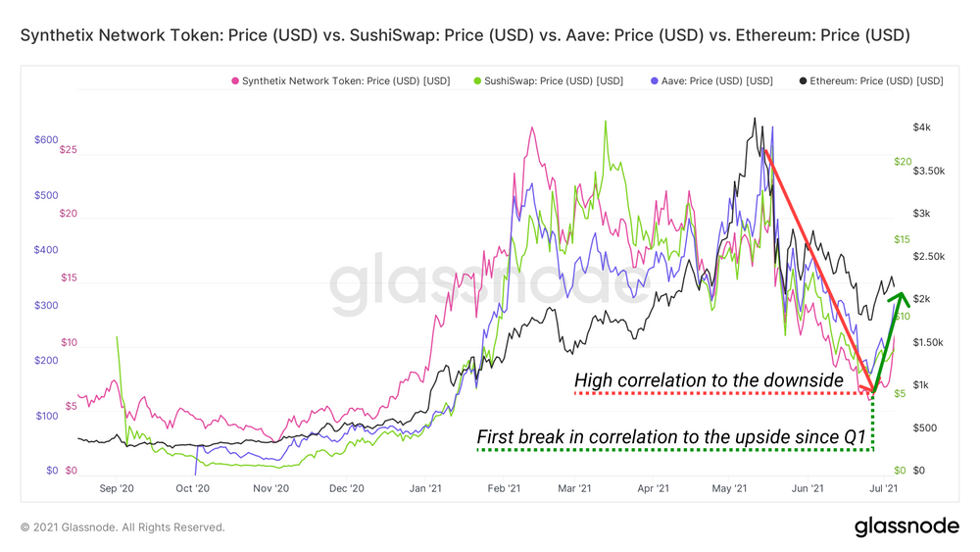The height and width of the screenshot is (552, 980).
Task: Click the pink Synthetix legend dot
Action: (233, 80)
